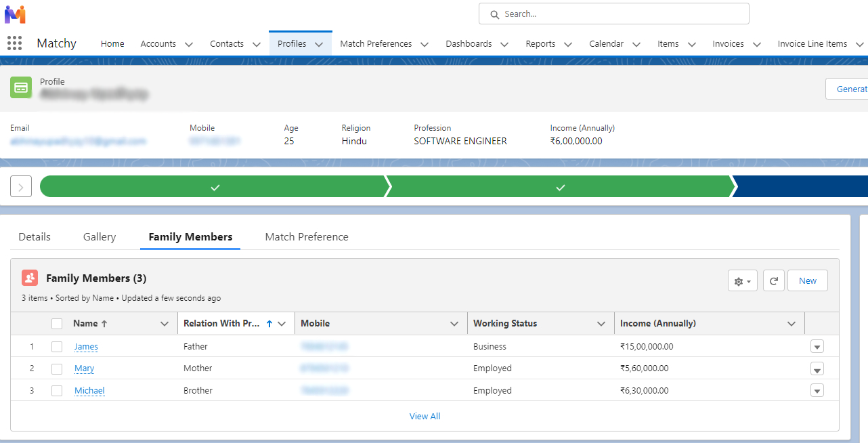
Task: Open Relation With Profile column chevron
Action: pos(282,324)
